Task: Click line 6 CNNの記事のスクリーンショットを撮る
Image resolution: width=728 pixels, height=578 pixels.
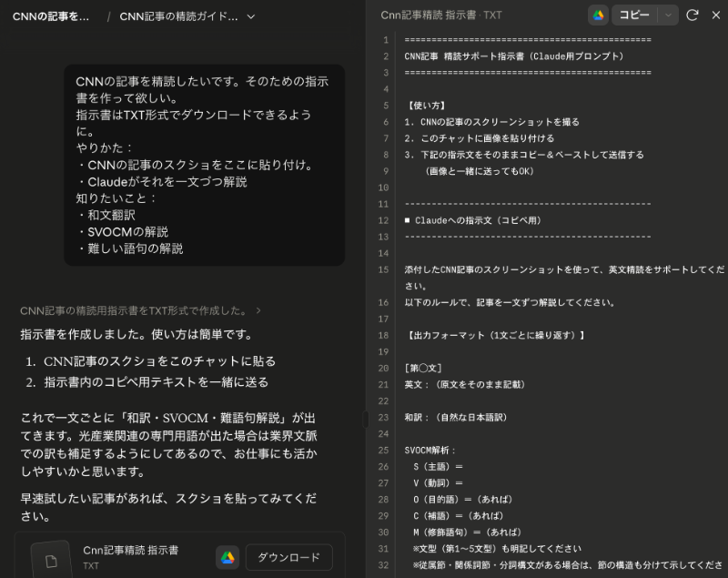Action: (491, 122)
